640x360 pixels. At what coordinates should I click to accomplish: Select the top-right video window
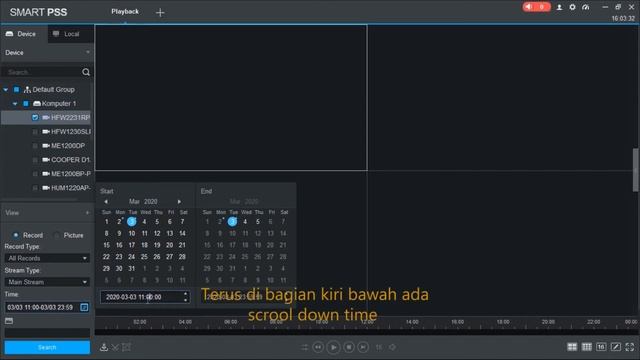pos(502,98)
